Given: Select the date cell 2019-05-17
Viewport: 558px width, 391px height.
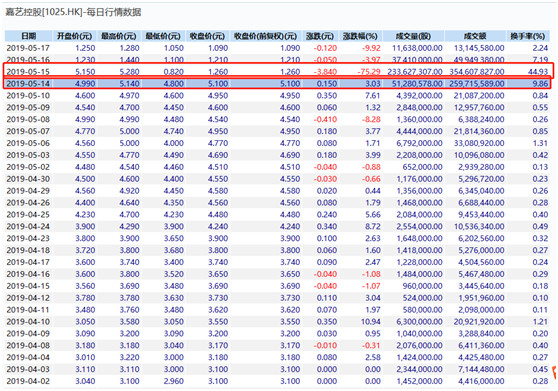Looking at the screenshot, I should [28, 48].
